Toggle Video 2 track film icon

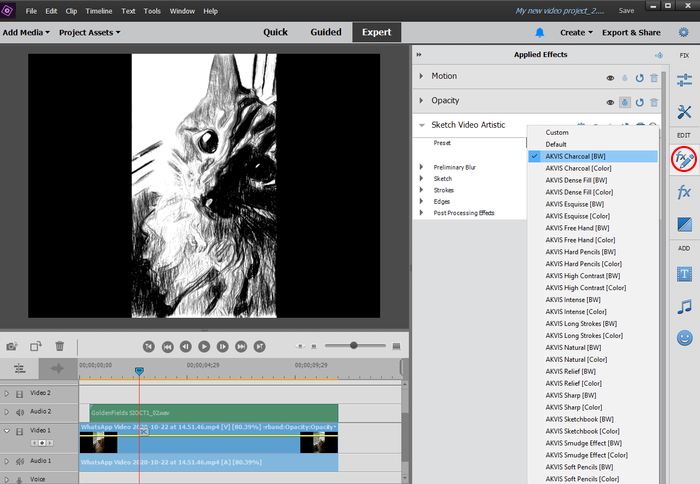20,394
